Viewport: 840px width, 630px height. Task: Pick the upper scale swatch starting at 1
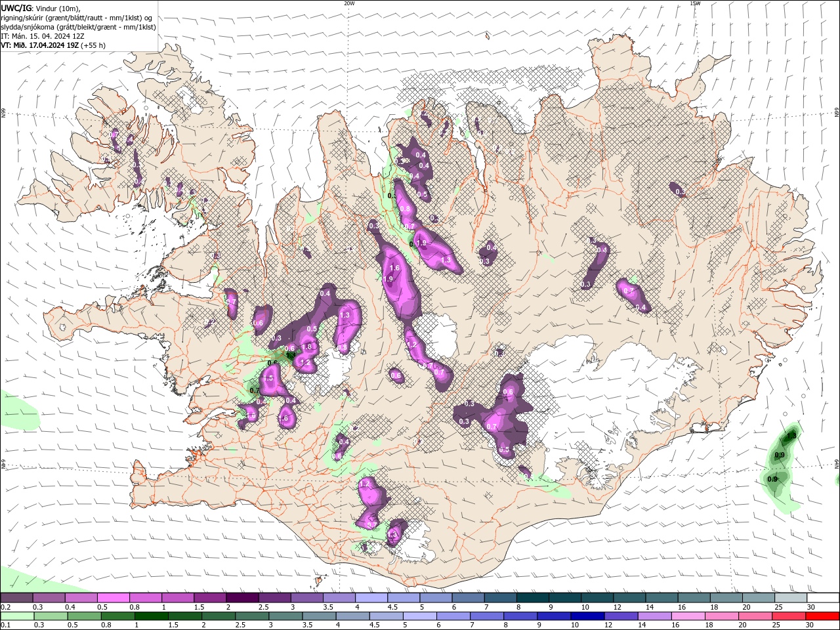point(178,598)
